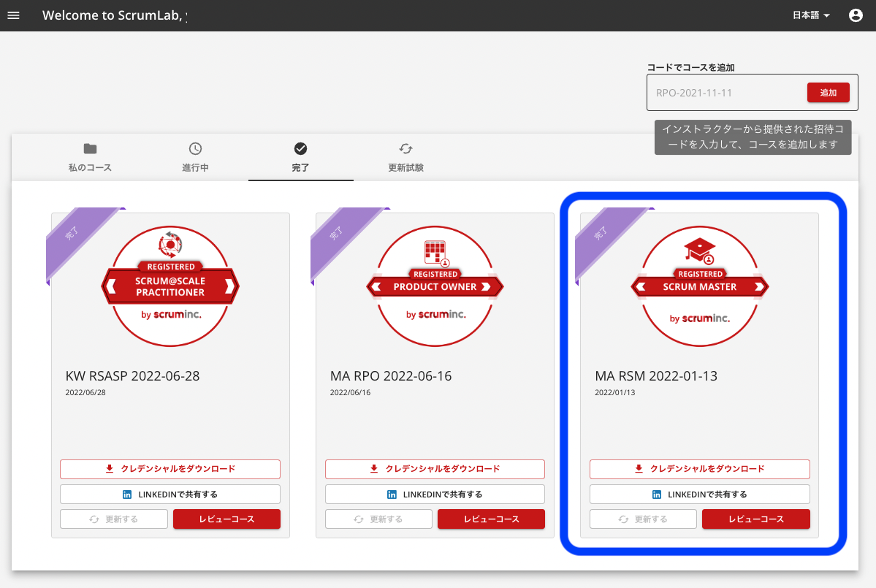Open レビューコース for MA RSM 2022-01-13

[756, 519]
